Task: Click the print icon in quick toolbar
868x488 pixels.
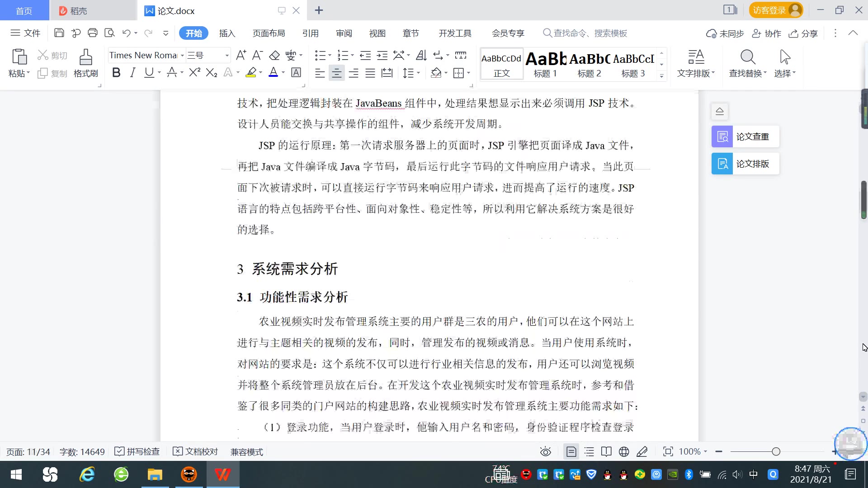Action: tap(93, 33)
